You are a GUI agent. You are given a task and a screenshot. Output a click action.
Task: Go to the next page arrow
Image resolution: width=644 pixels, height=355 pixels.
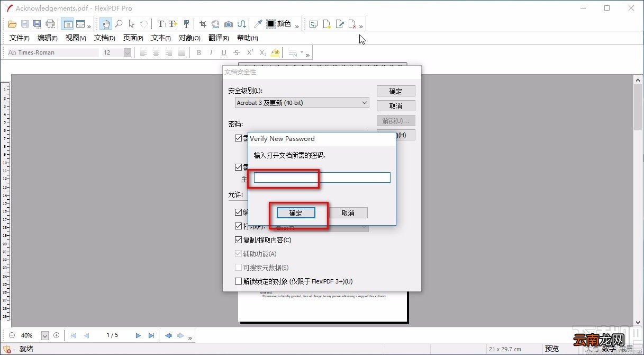point(138,335)
